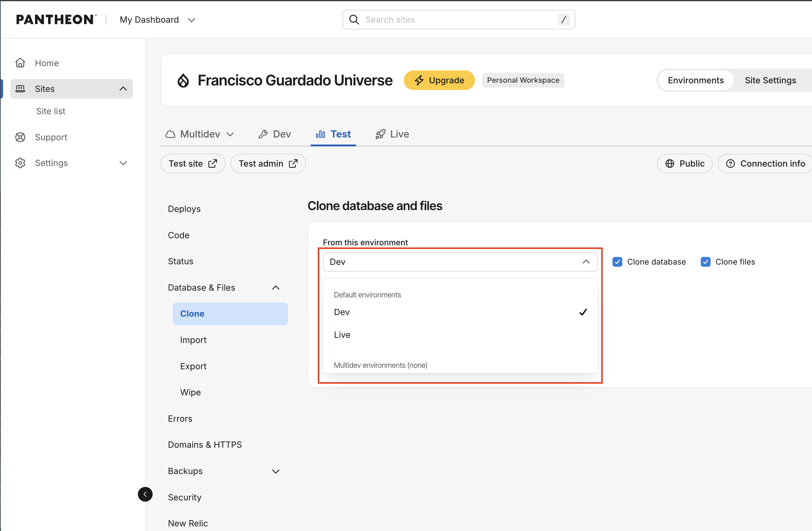Click the Search sites field
This screenshot has height=531, width=812.
(x=458, y=20)
